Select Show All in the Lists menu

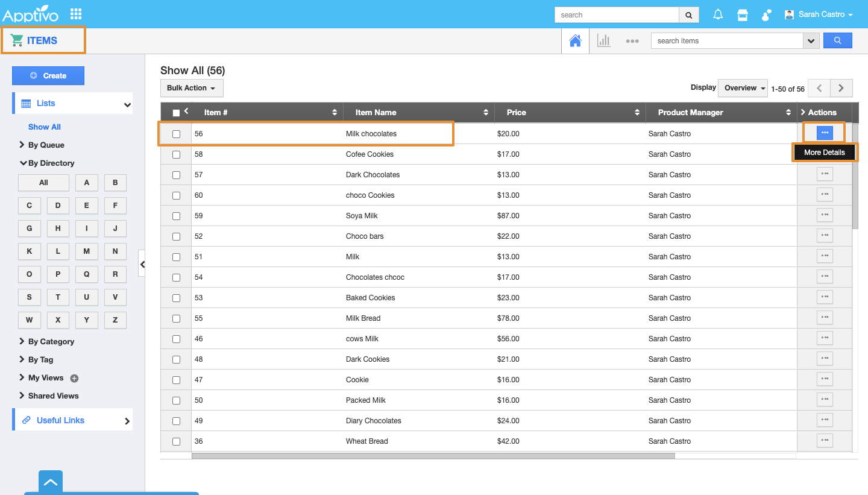click(x=44, y=127)
